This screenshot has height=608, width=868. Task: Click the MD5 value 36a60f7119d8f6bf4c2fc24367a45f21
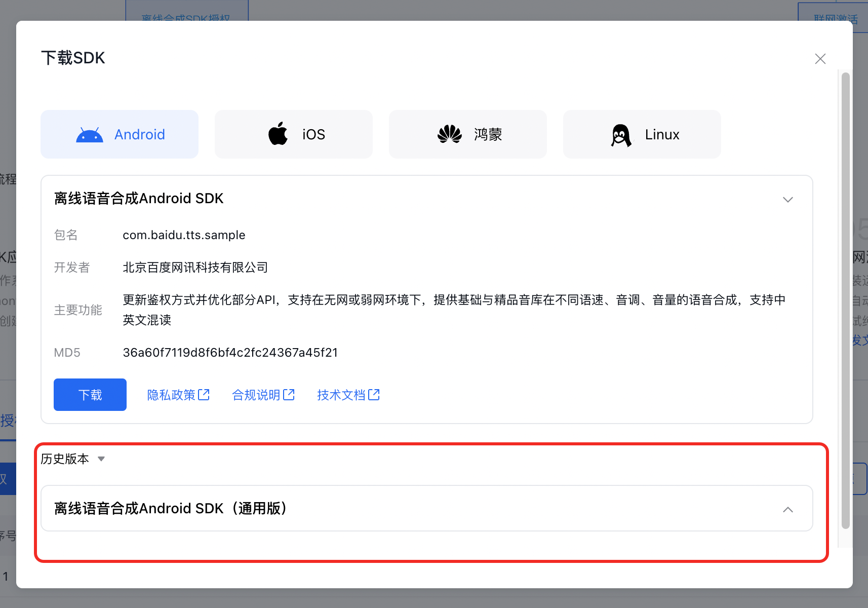coord(230,353)
